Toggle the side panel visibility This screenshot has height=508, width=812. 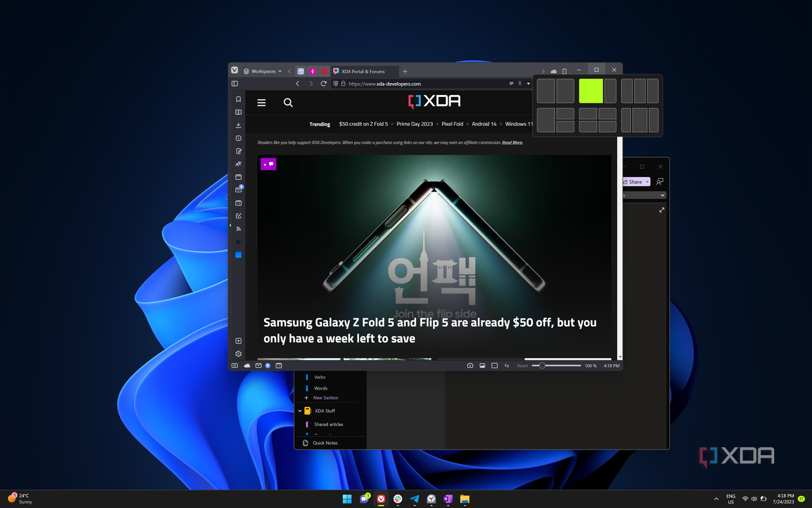point(235,84)
